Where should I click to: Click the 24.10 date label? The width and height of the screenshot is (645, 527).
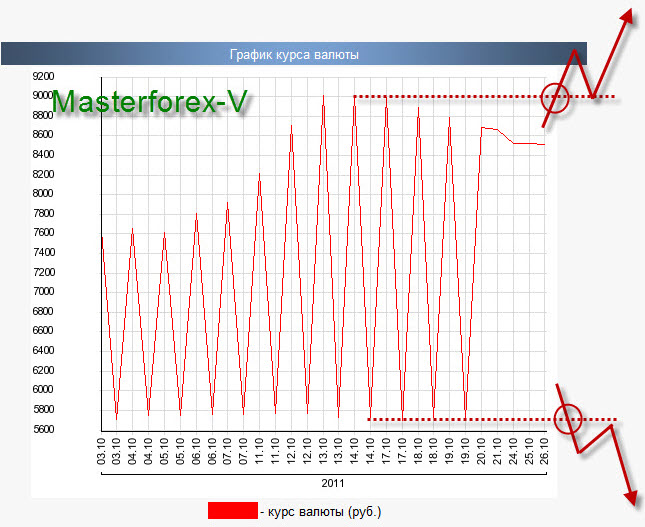[x=513, y=451]
